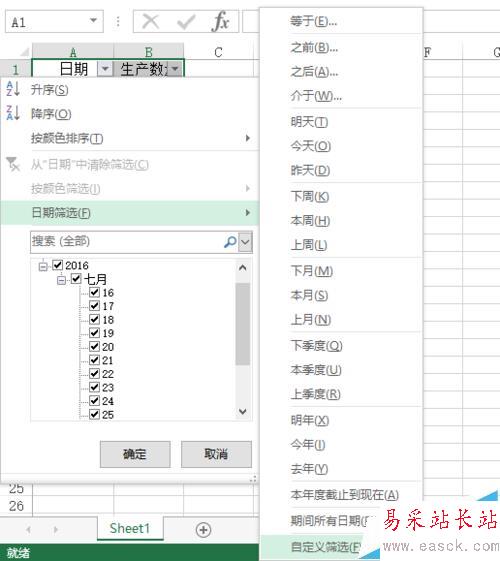
Task: Click the sort ascending A-Z icon
Action: 13,89
